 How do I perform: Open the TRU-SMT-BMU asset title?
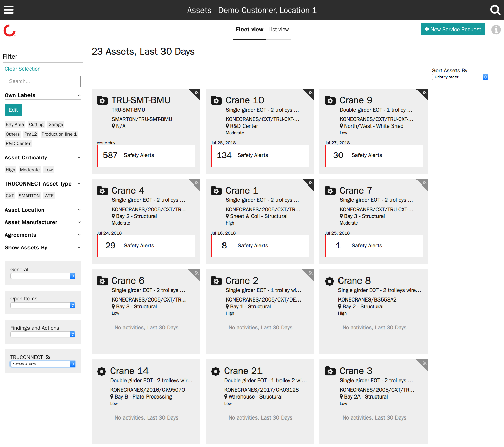click(x=141, y=100)
